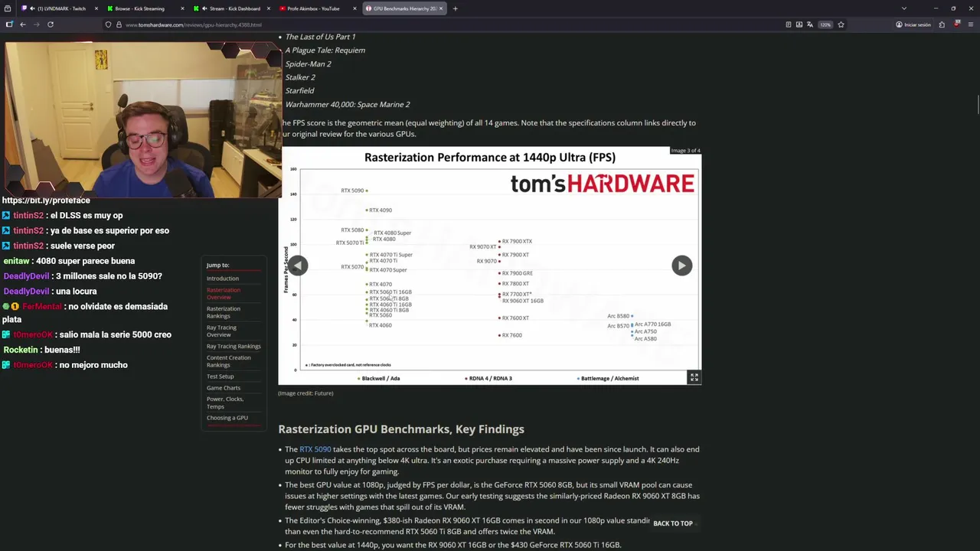Click the A Plague Tale: Requiem entry
The image size is (980, 551).
point(325,51)
